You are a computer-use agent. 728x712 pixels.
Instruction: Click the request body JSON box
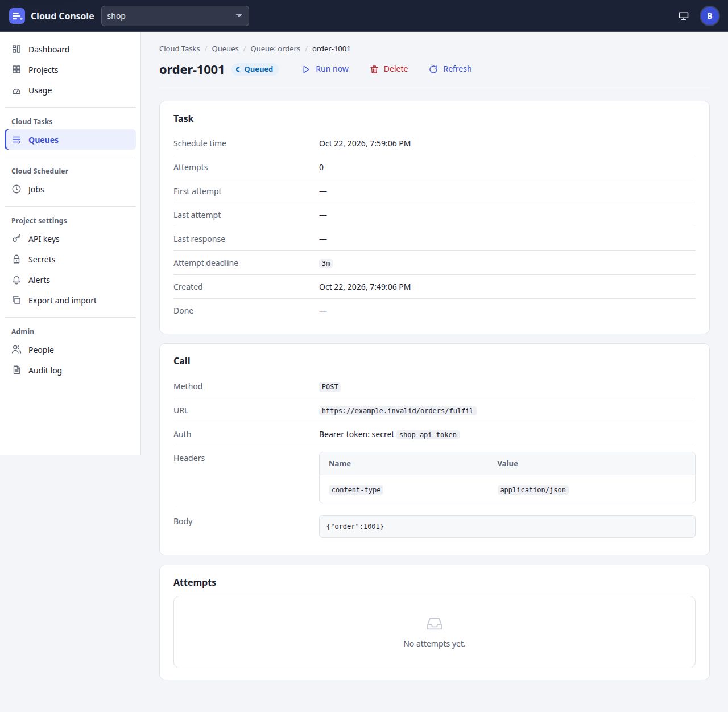[x=507, y=526]
